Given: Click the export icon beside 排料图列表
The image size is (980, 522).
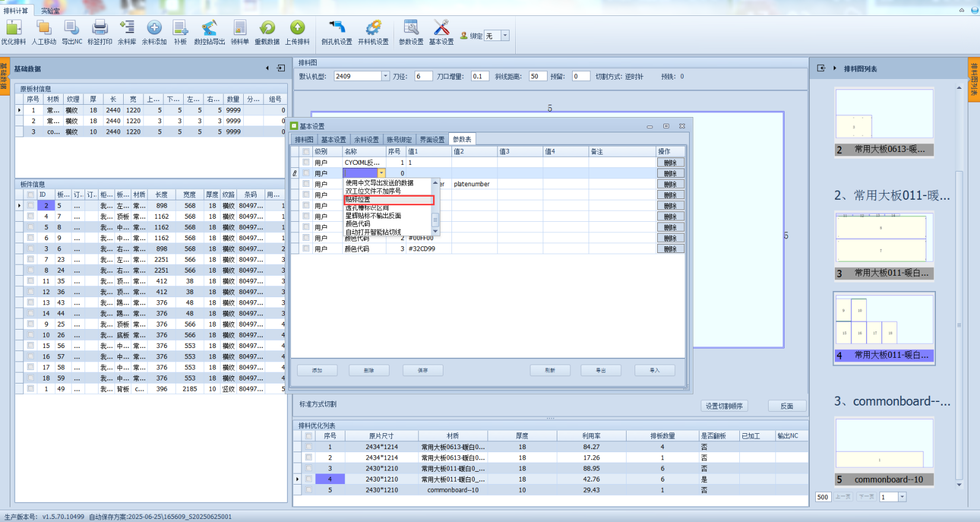Looking at the screenshot, I should tap(821, 68).
